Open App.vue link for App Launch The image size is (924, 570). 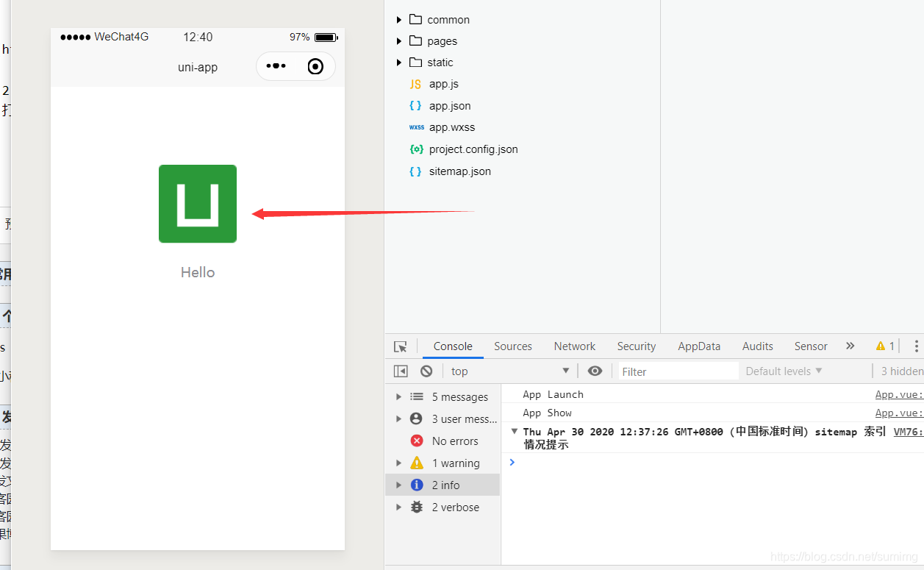tap(899, 394)
